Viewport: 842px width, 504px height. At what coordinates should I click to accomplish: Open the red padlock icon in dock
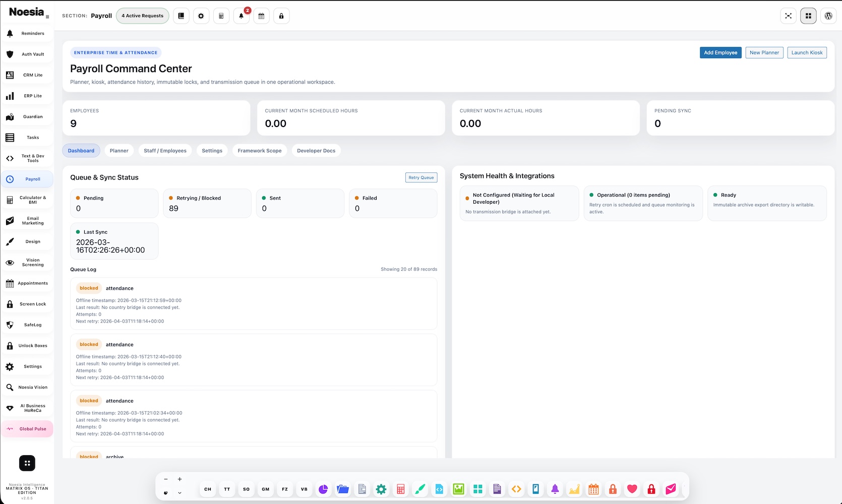651,489
